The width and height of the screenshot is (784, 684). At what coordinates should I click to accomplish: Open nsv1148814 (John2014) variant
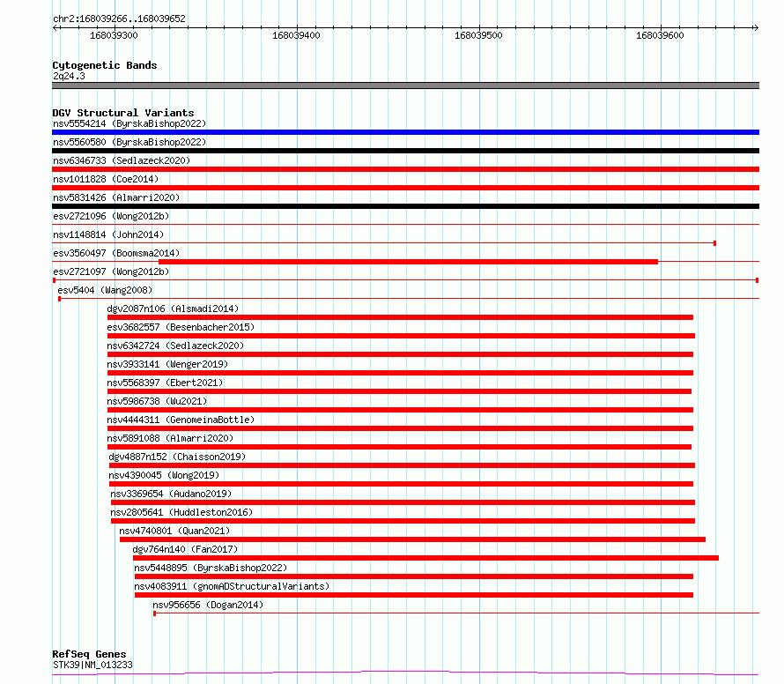(x=108, y=234)
